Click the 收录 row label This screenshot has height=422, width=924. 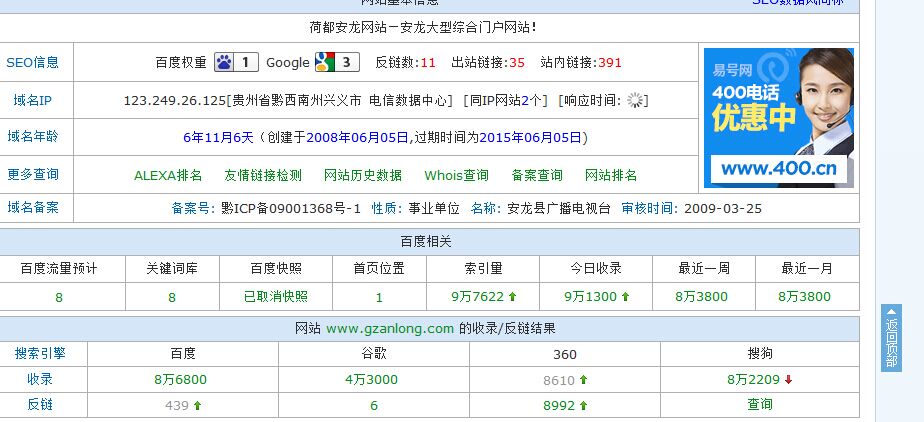tap(40, 380)
